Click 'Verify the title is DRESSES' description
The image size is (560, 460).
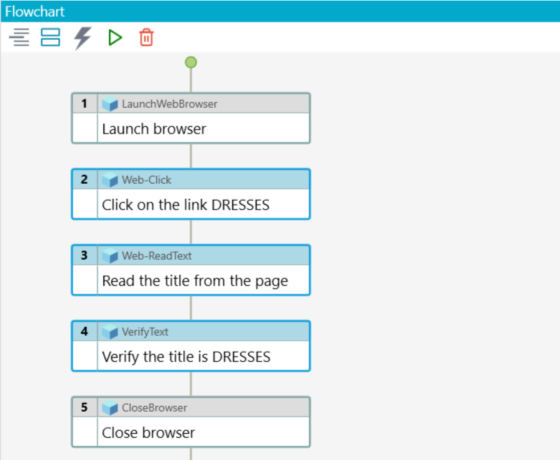186,357
